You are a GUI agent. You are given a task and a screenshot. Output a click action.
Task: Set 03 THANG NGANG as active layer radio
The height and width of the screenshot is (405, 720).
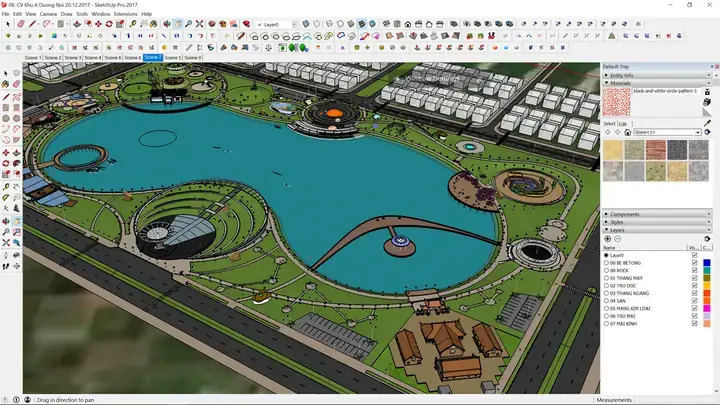pyautogui.click(x=606, y=293)
